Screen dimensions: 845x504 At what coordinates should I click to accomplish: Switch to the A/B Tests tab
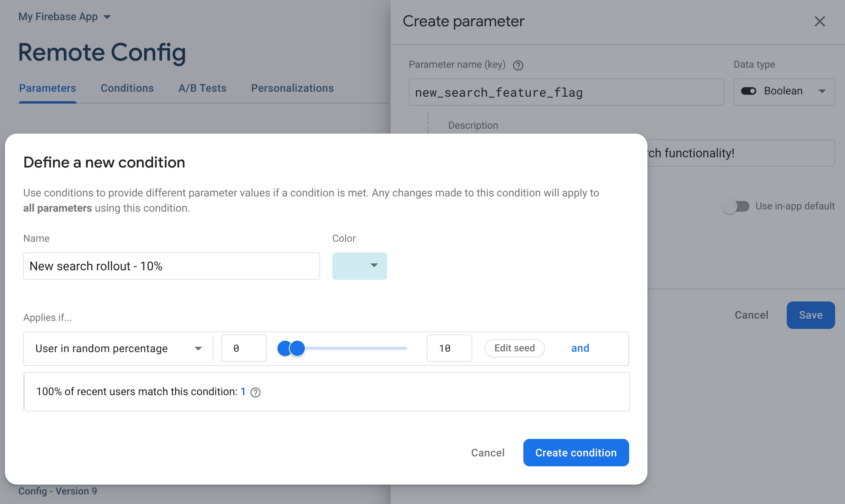[202, 88]
